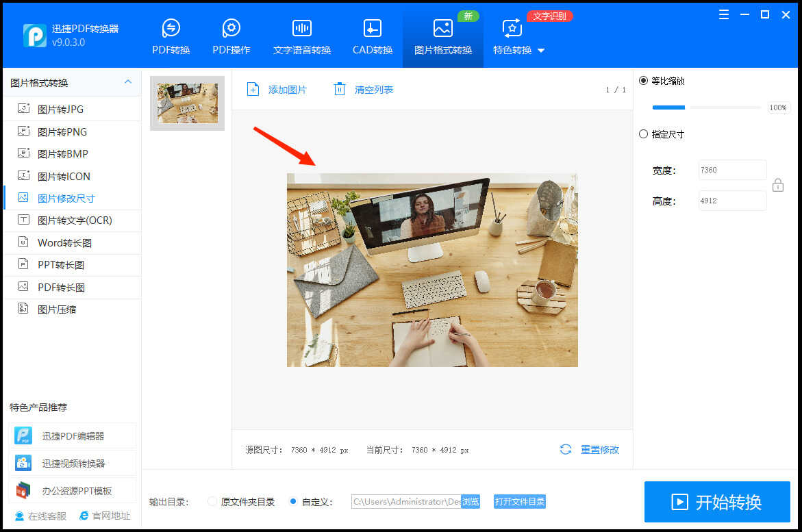This screenshot has width=802, height=532.
Task: Collapse the 图片格式转换 sidebar section
Action: coord(128,82)
